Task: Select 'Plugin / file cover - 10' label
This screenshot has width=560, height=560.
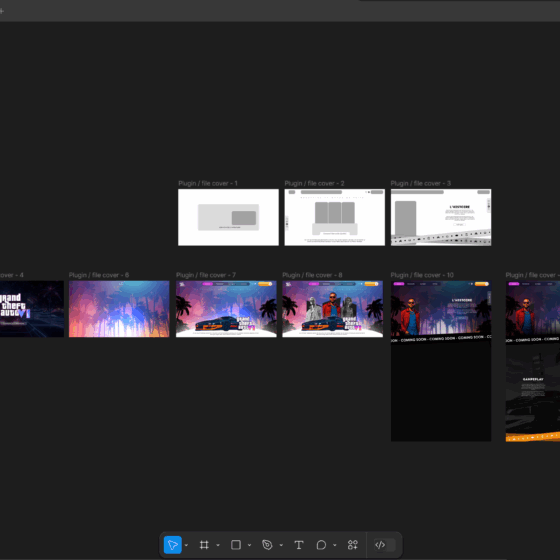Action: pyautogui.click(x=422, y=275)
